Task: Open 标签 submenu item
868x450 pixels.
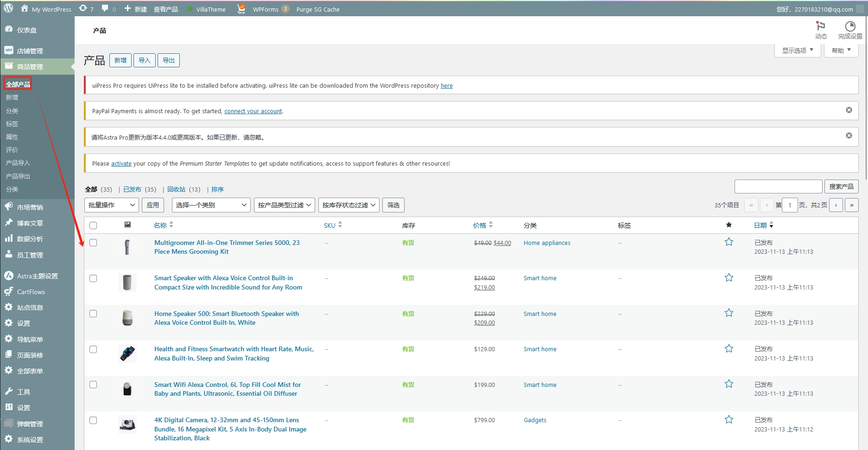Action: tap(12, 124)
